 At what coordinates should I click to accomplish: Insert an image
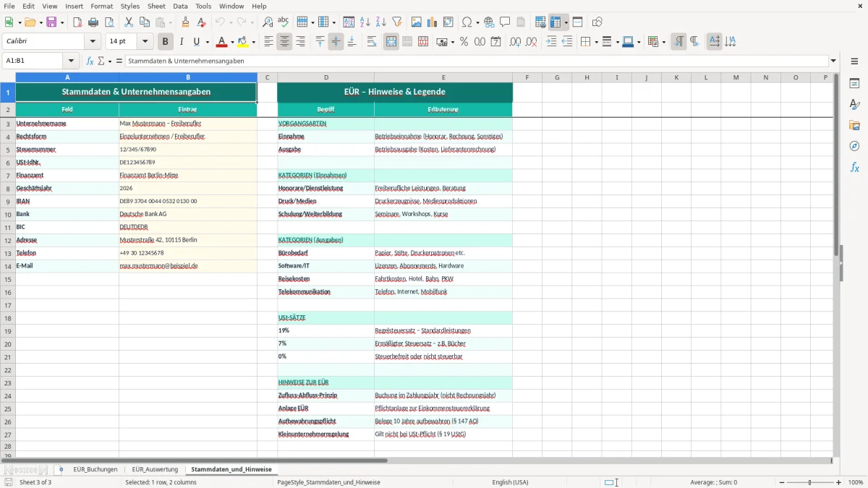click(417, 22)
